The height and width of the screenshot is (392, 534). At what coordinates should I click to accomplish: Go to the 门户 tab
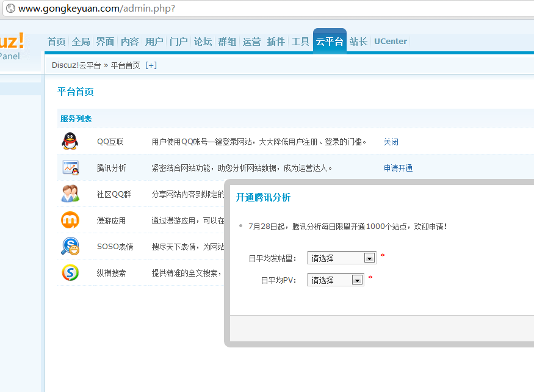click(x=178, y=42)
